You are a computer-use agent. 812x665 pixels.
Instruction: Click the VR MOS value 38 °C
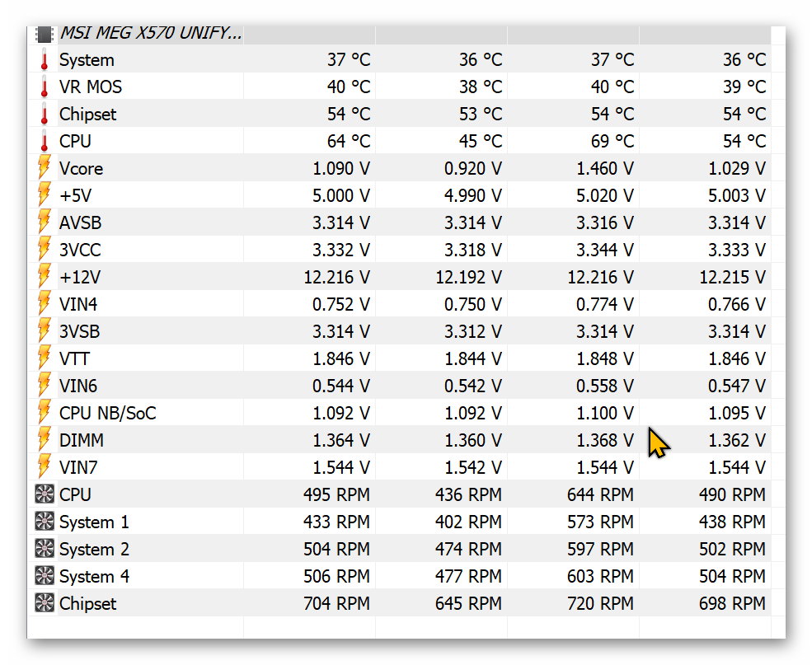(481, 87)
